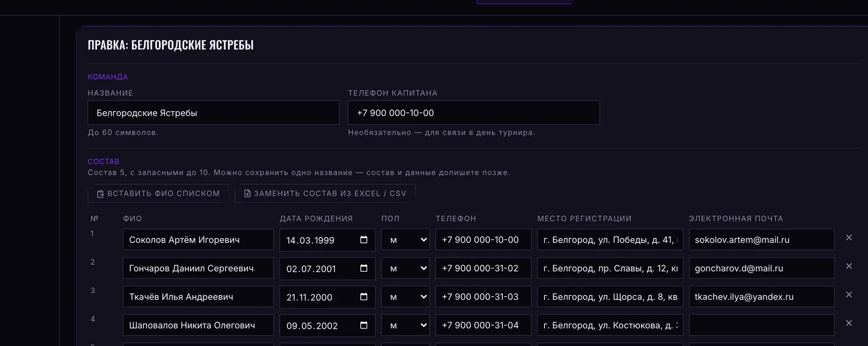Remove player row Соколов Артём Игоревич
The height and width of the screenshot is (346, 868).
tap(849, 238)
